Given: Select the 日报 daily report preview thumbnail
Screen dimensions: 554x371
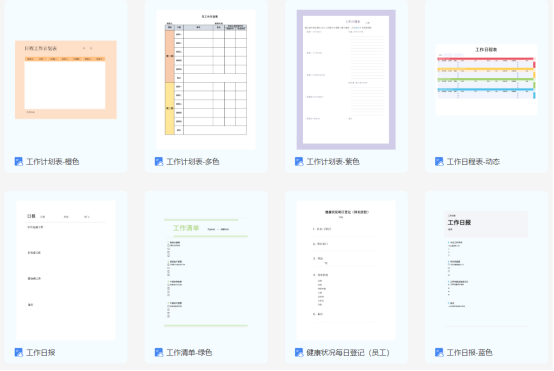Looking at the screenshot, I should pyautogui.click(x=66, y=271).
